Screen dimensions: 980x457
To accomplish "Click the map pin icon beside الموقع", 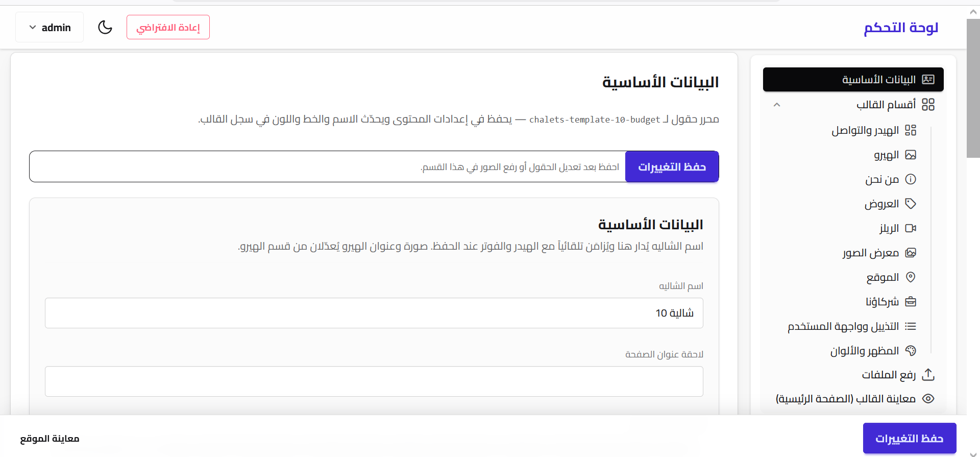I will [911, 277].
